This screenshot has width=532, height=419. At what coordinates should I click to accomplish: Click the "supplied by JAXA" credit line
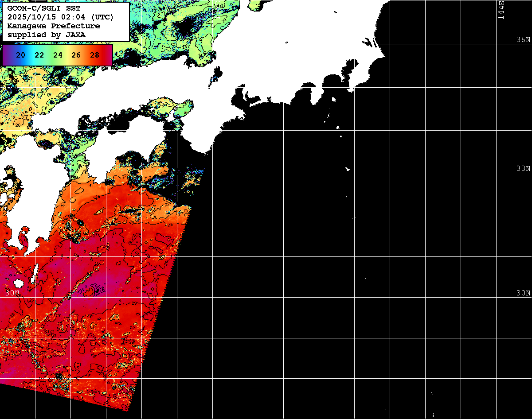[x=47, y=35]
